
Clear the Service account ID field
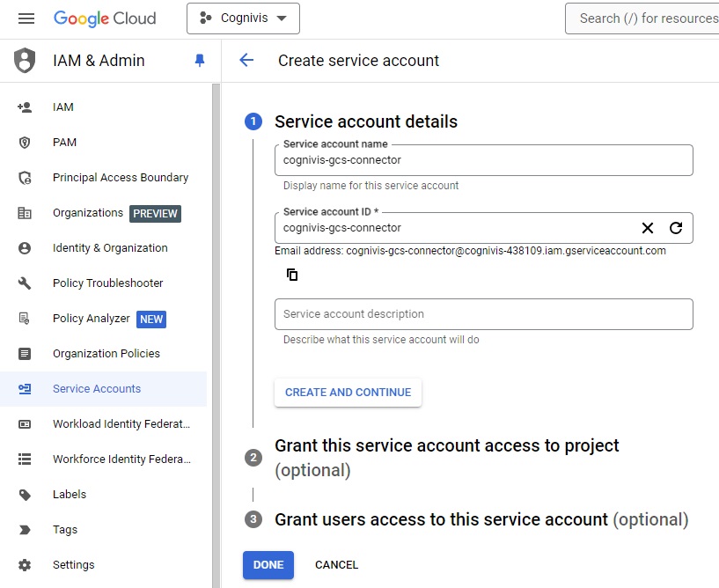(648, 228)
